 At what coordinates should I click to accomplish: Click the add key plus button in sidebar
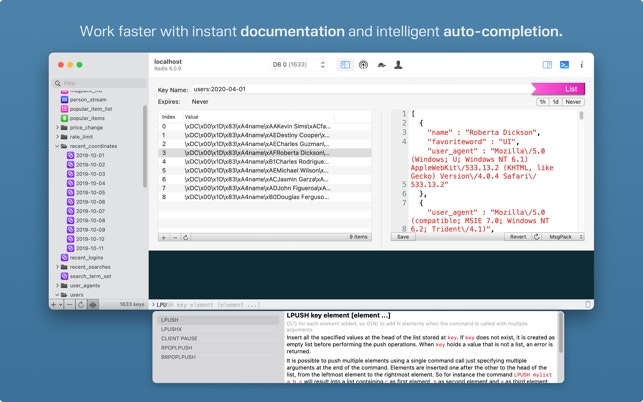click(54, 305)
